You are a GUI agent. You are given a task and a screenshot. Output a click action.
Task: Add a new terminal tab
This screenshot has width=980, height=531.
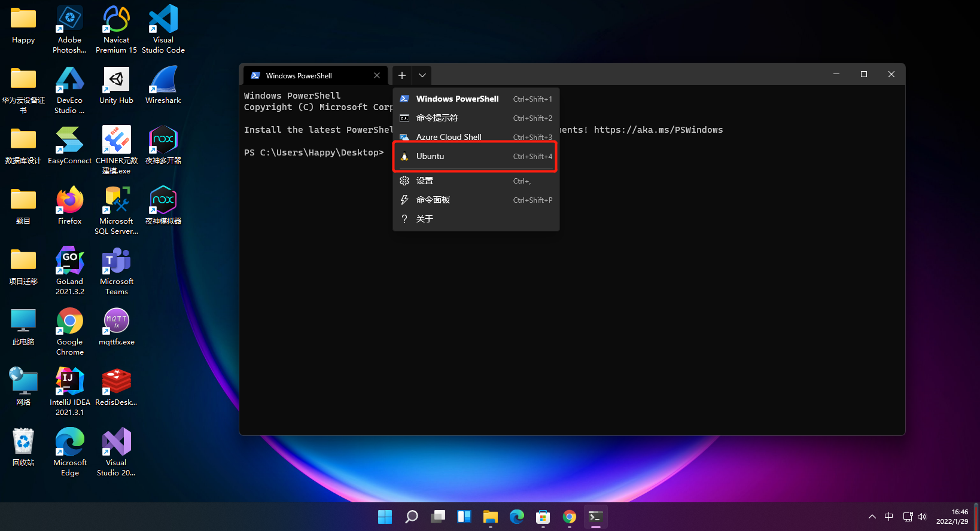(x=402, y=75)
